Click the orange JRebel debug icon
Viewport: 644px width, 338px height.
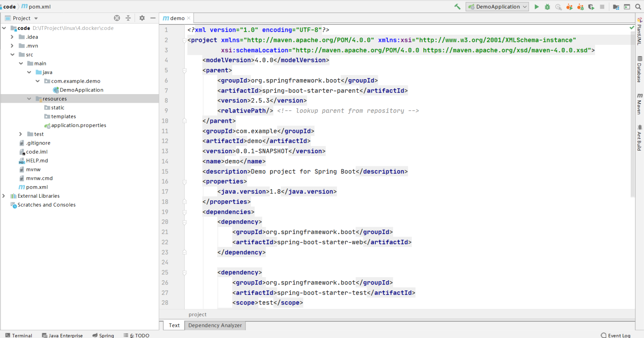coord(580,7)
